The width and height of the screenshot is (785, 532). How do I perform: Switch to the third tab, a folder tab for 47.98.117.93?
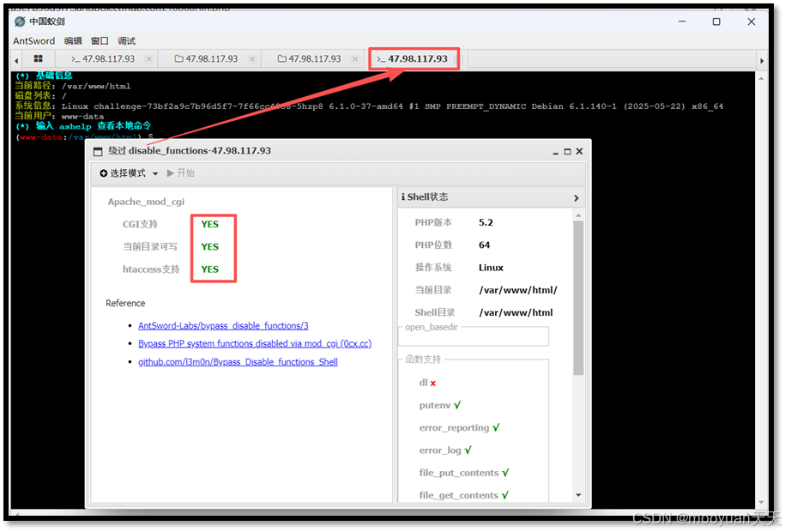pyautogui.click(x=310, y=59)
